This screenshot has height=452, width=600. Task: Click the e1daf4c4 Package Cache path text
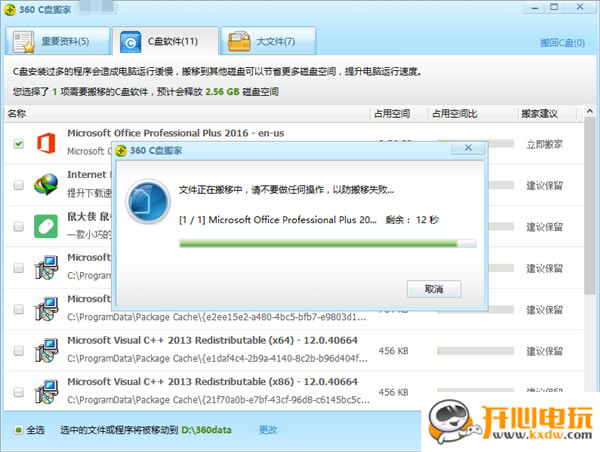pos(217,359)
